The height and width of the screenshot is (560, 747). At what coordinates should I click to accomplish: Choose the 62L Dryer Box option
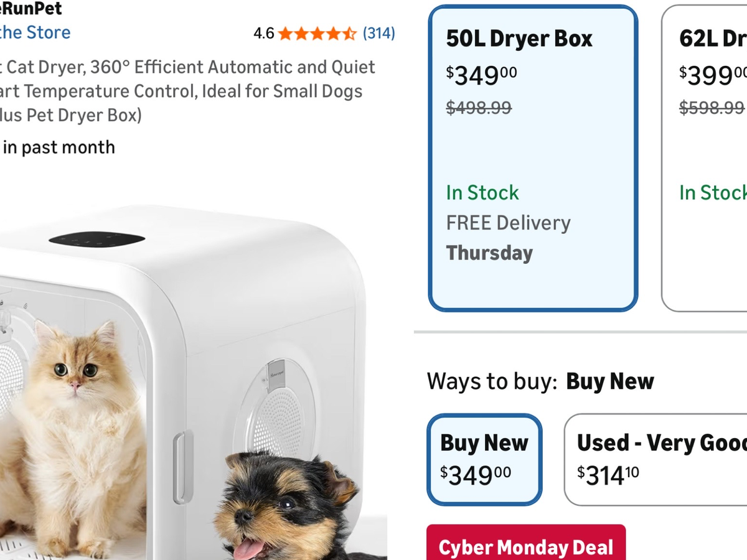(x=704, y=158)
